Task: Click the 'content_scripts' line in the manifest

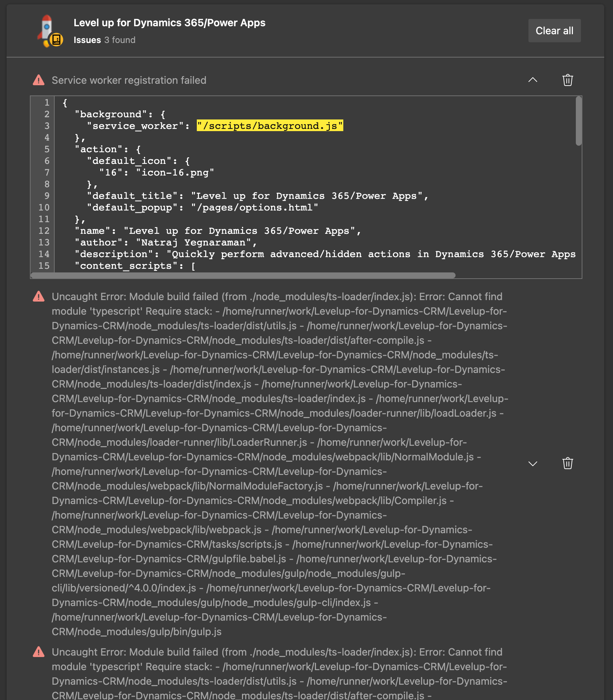Action: coord(135,266)
